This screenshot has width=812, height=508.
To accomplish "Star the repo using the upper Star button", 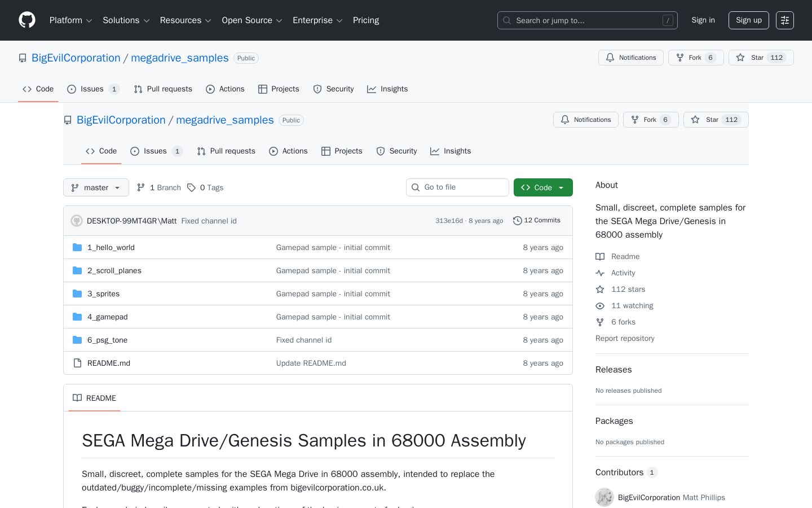I will (761, 58).
